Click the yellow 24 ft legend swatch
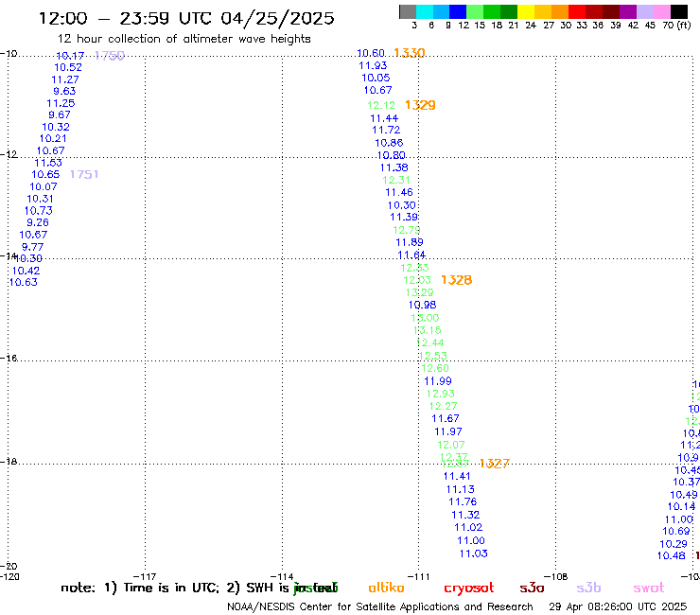The height and width of the screenshot is (615, 700). pyautogui.click(x=526, y=11)
